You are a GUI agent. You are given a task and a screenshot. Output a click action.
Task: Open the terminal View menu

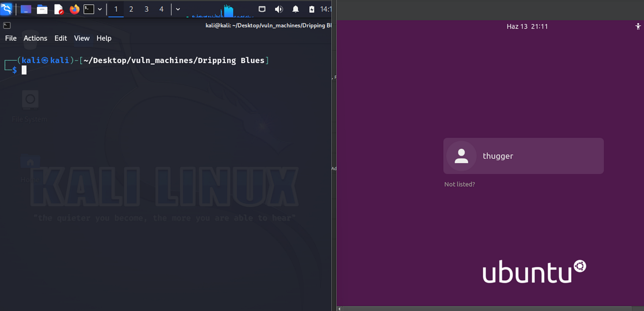click(x=82, y=38)
